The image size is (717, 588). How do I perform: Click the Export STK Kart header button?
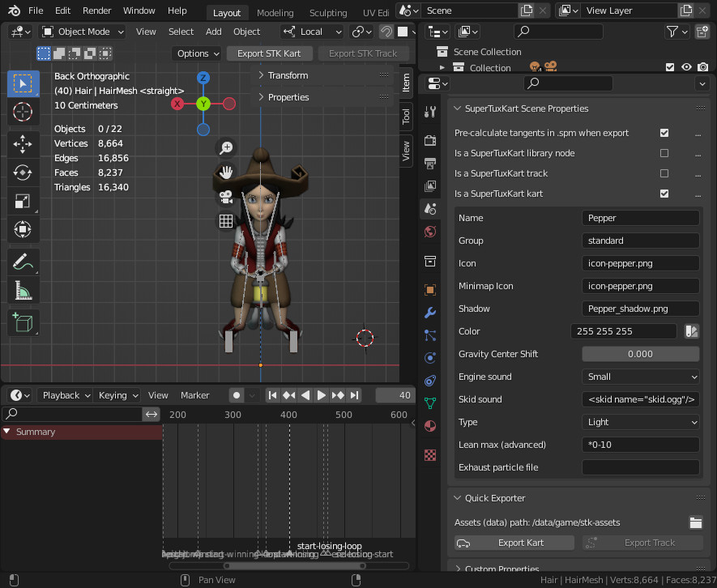coord(269,53)
